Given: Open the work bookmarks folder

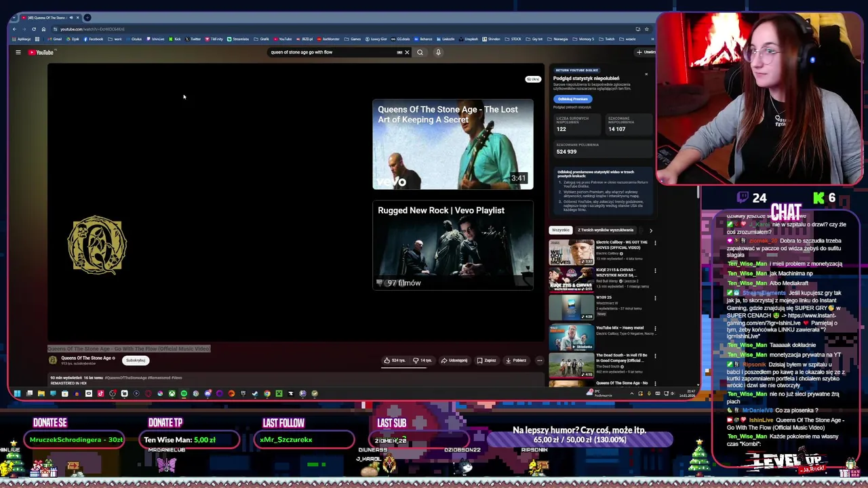Looking at the screenshot, I should 115,39.
